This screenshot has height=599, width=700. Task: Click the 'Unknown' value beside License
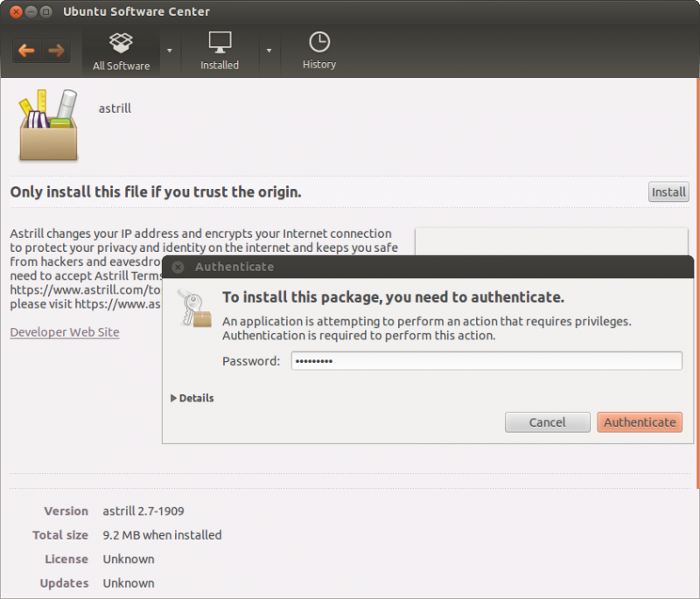129,560
